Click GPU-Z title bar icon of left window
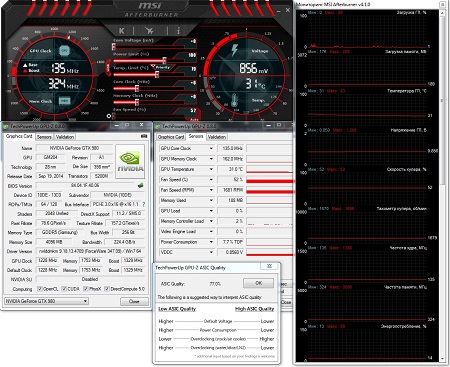Screen dimensions: 450x367 tap(6, 127)
